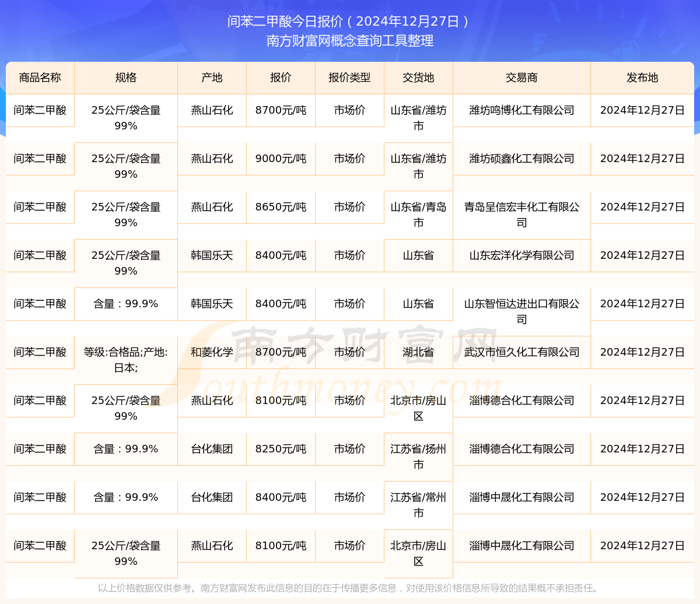Click 山东省 in the 山东宏洋化学 row
The height and width of the screenshot is (604, 700).
pyautogui.click(x=418, y=255)
